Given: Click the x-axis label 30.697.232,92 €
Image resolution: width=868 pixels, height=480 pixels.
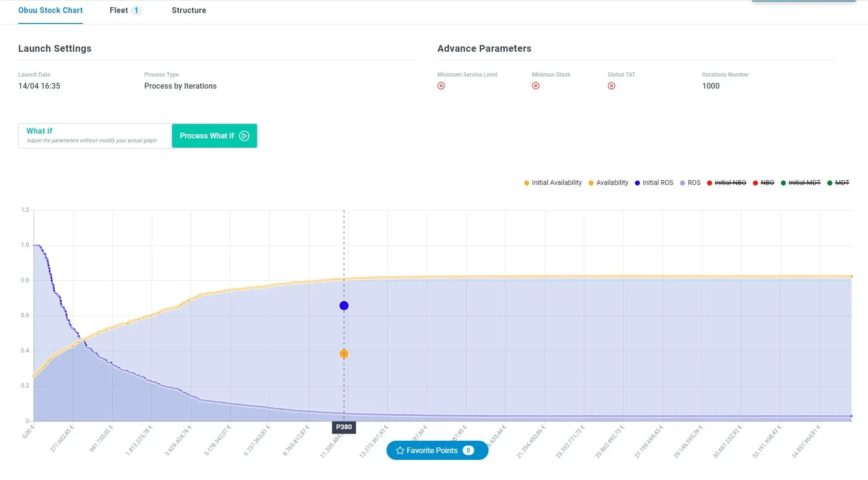Looking at the screenshot, I should pos(728,441).
